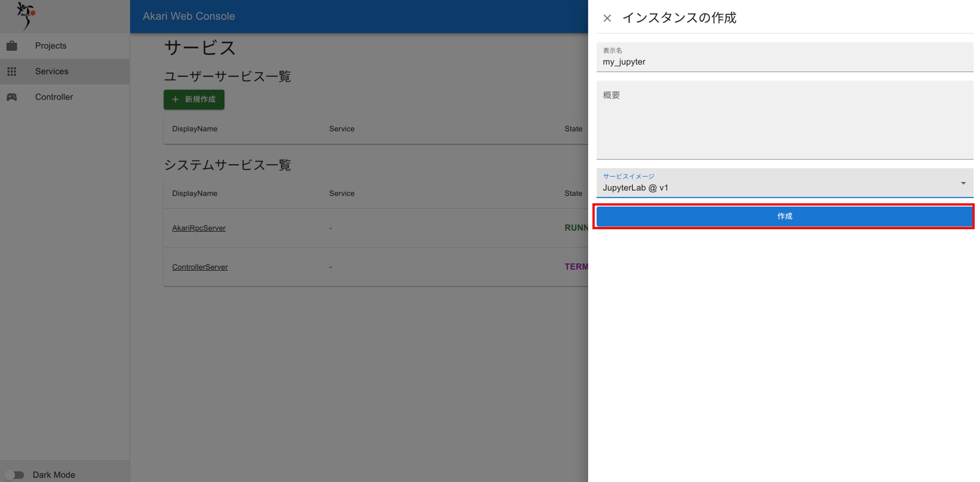Click the Dark Mode label text
Viewport: 980px width, 482px height.
pos(54,474)
